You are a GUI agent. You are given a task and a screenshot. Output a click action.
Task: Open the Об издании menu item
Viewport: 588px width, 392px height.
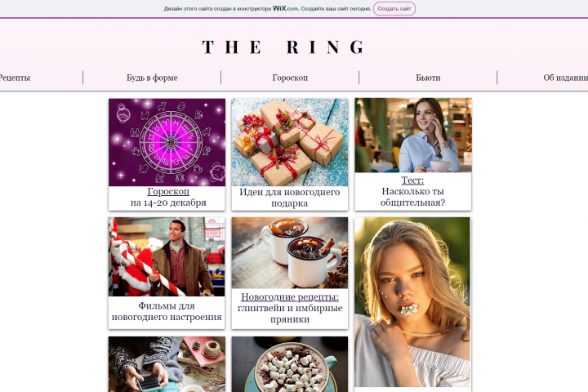pyautogui.click(x=565, y=78)
